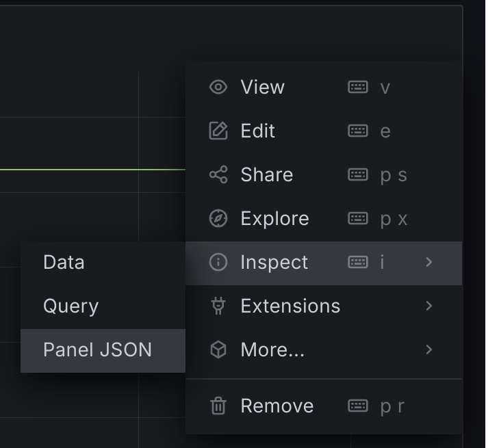
Task: Select Panel JSON from Inspect submenu
Action: click(103, 350)
